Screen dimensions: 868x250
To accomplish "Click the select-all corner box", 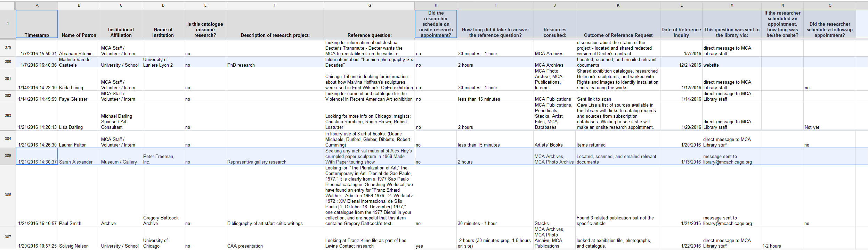I will pyautogui.click(x=8, y=5).
